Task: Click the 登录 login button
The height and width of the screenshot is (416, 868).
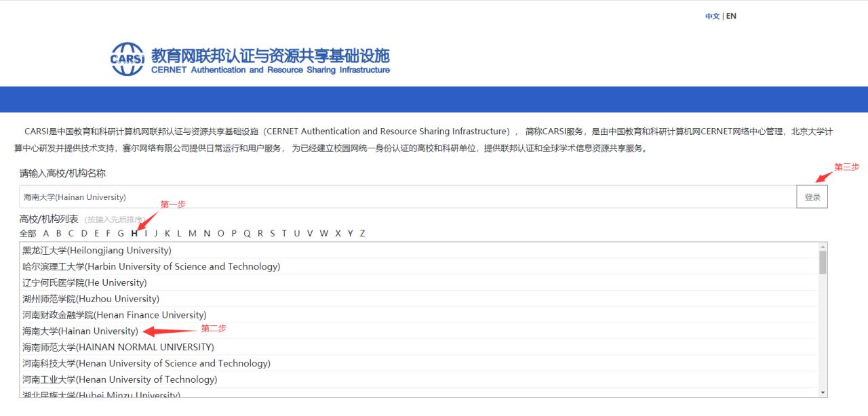Action: (812, 196)
